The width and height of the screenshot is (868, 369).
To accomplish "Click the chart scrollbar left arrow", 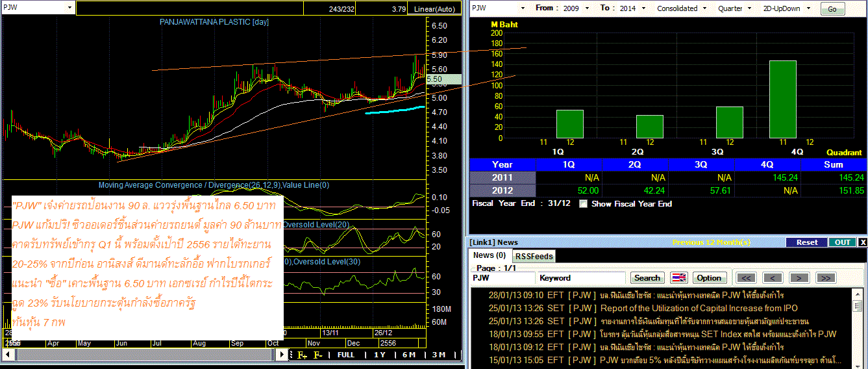I will 8,355.
